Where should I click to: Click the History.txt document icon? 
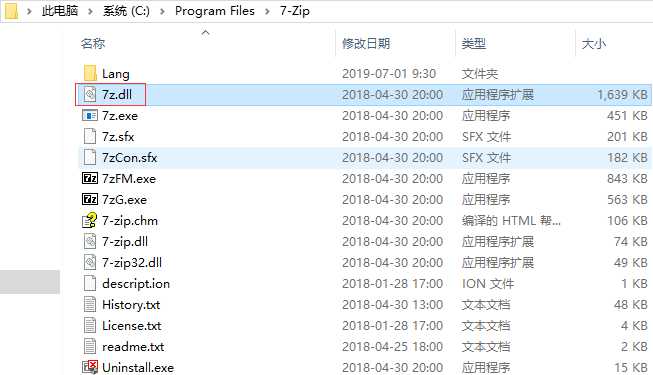coord(90,304)
